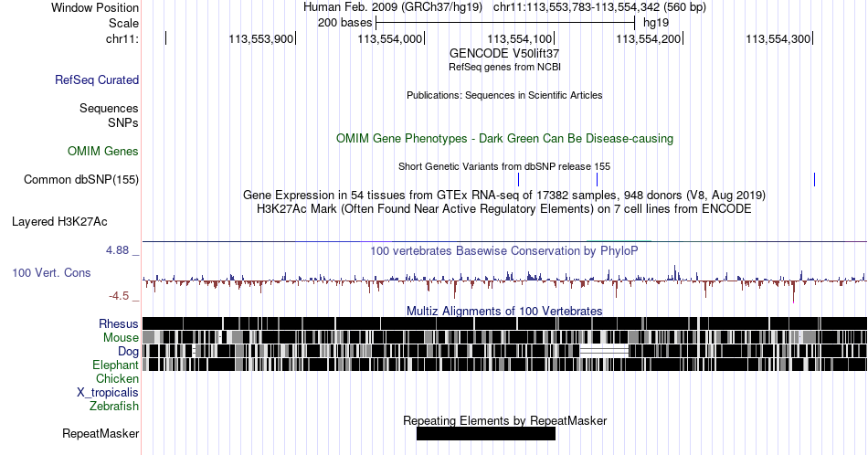Click 100 vertebrates Basewise Conservation title
This screenshot has height=455, width=868.
coord(504,250)
